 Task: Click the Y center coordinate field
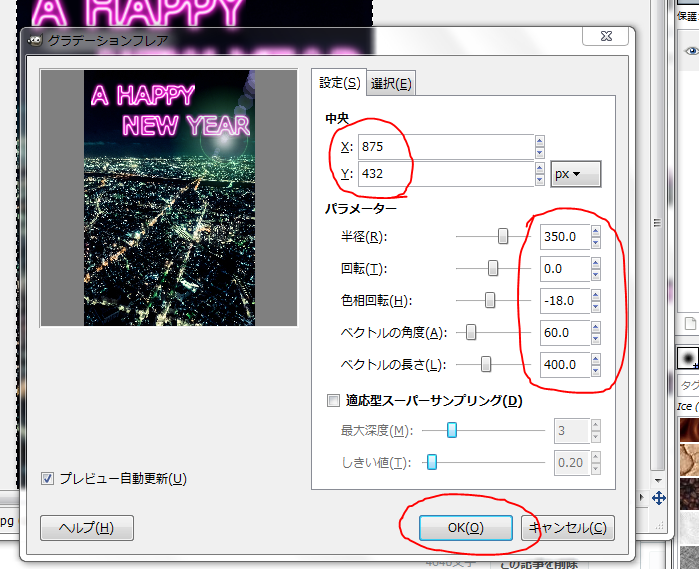pos(446,173)
